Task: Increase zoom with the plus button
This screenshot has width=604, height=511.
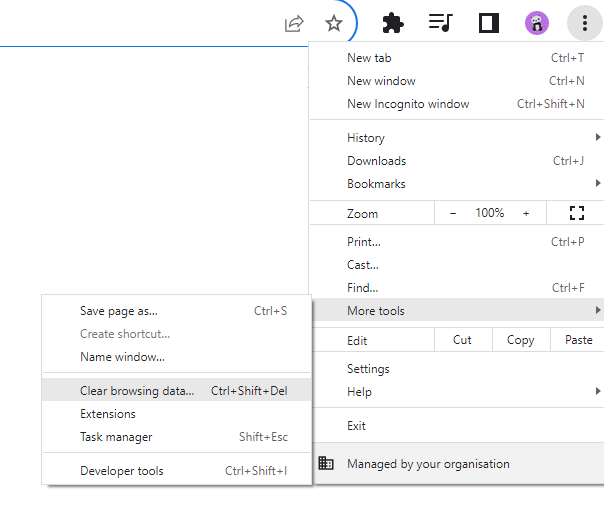Action: pos(526,213)
